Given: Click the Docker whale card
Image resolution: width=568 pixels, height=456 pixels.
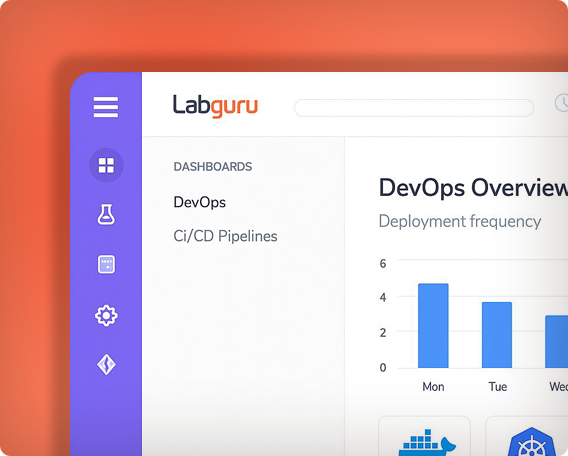Looking at the screenshot, I should 424,436.
